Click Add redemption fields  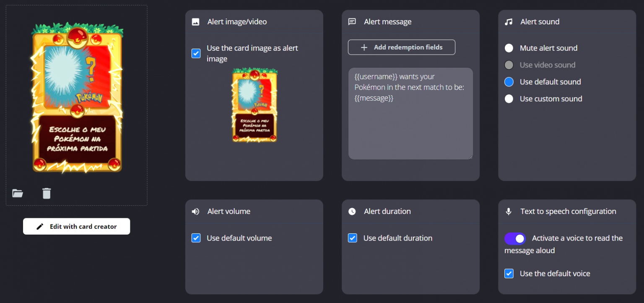pyautogui.click(x=401, y=47)
